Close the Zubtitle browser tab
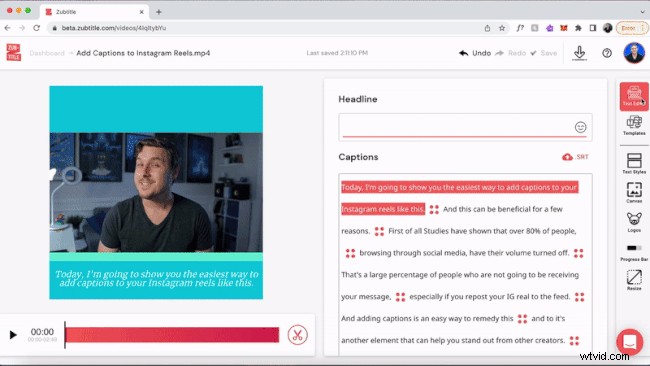This screenshot has width=650, height=366. click(x=141, y=12)
